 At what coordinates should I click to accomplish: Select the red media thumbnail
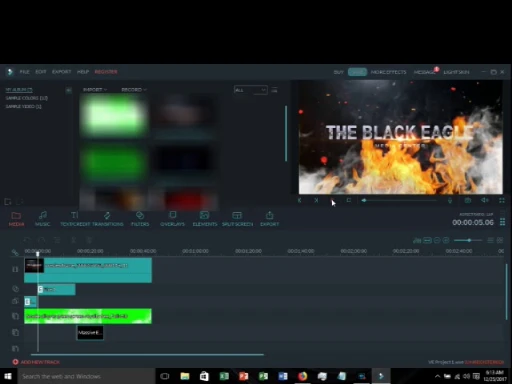pos(184,199)
